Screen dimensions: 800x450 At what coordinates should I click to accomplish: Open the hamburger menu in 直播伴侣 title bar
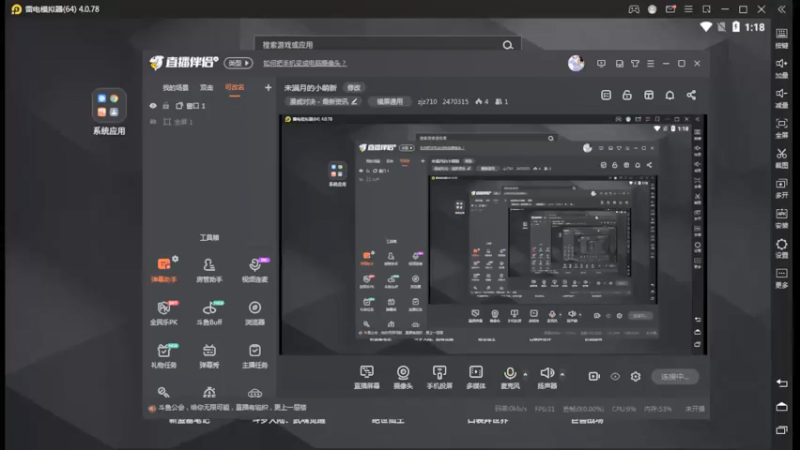pyautogui.click(x=651, y=64)
